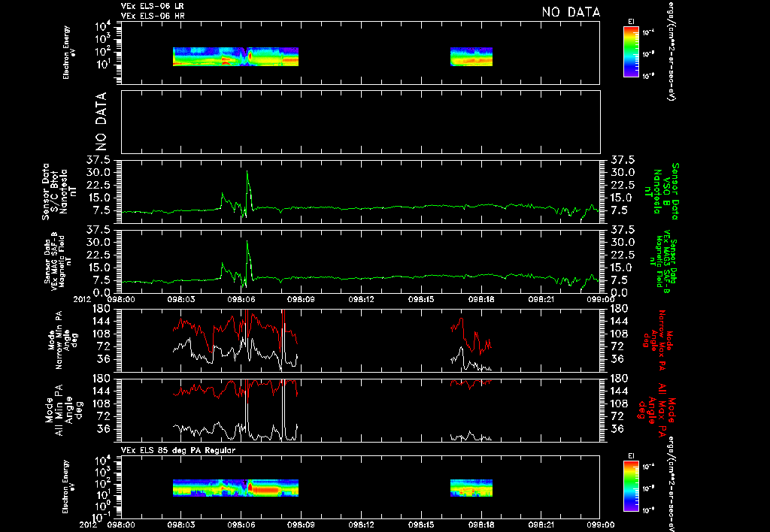The width and height of the screenshot is (770, 532).
Task: Click the green "VEx MAG3 SAF-B" axis label
Action: (x=663, y=261)
